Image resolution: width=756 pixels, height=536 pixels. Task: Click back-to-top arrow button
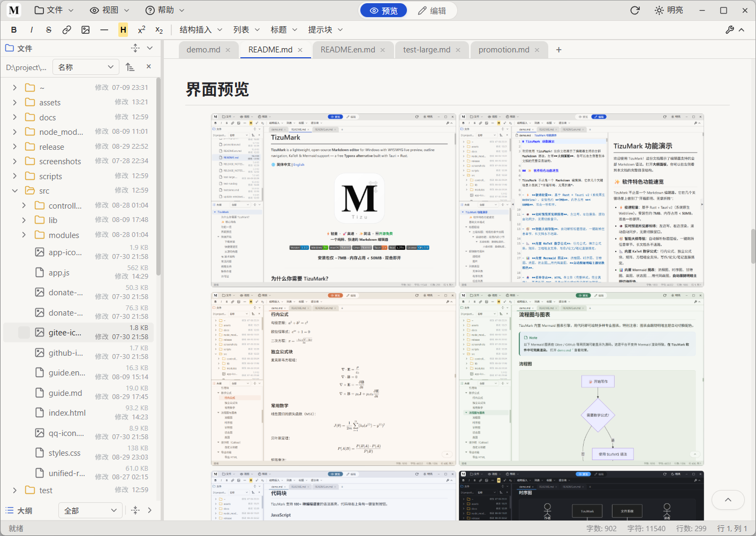728,500
